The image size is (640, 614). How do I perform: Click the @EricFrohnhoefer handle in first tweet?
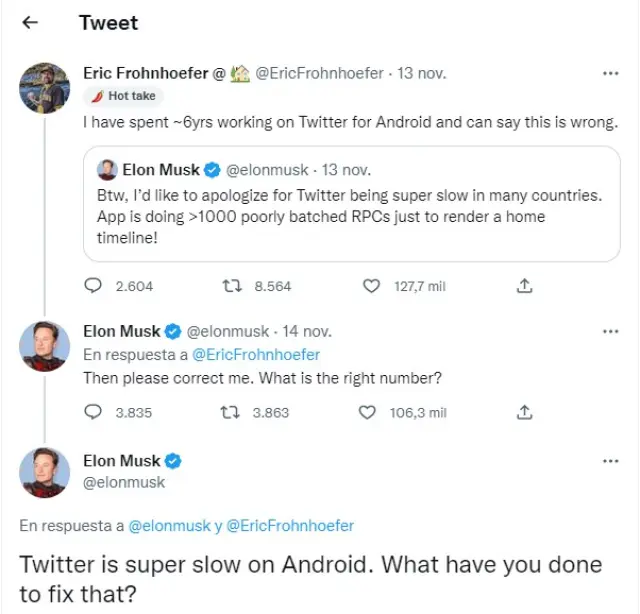(x=320, y=73)
